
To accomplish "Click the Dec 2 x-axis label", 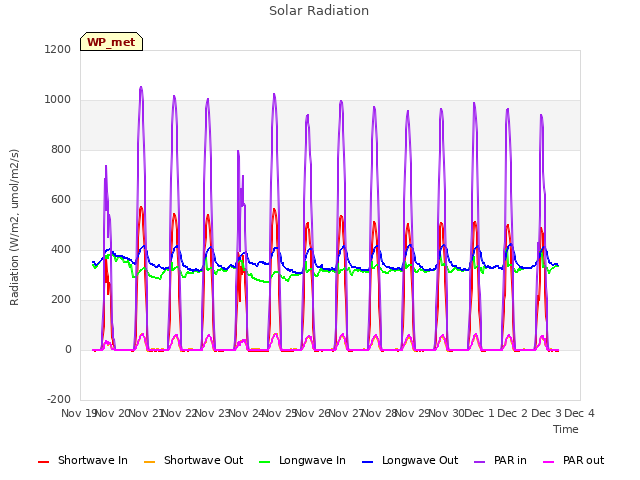I will (513, 413).
